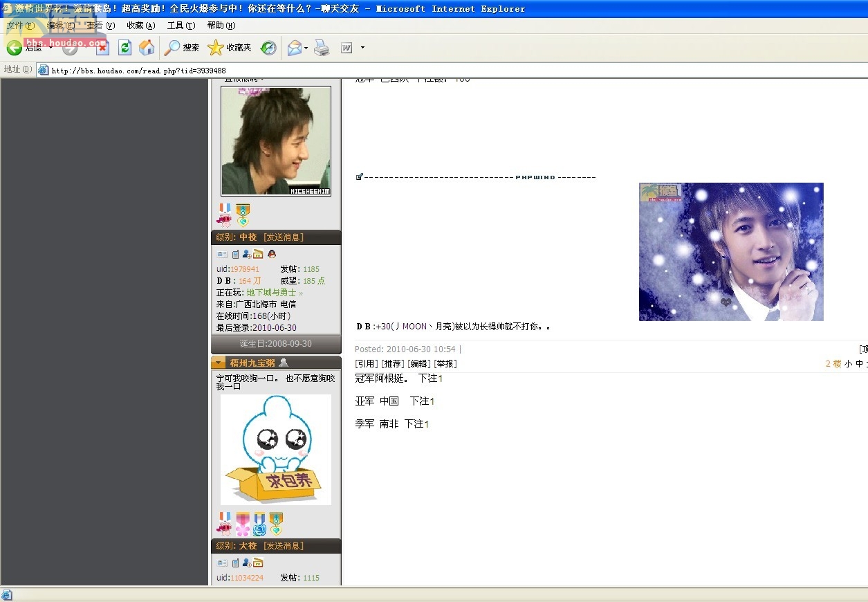Click the profile card icon for the 大校 user
868x602 pixels.
tap(223, 563)
